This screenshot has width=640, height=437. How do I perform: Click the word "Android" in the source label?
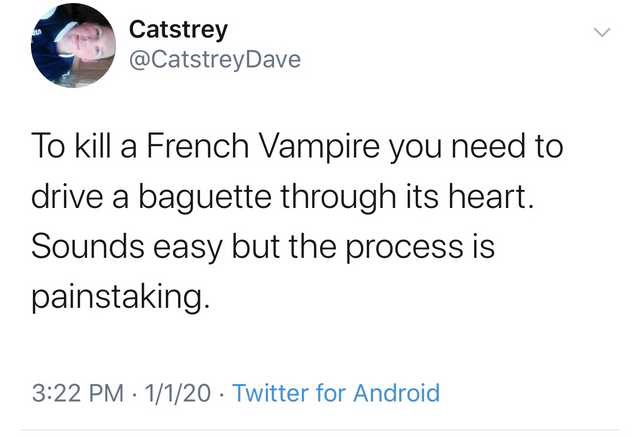click(x=397, y=393)
